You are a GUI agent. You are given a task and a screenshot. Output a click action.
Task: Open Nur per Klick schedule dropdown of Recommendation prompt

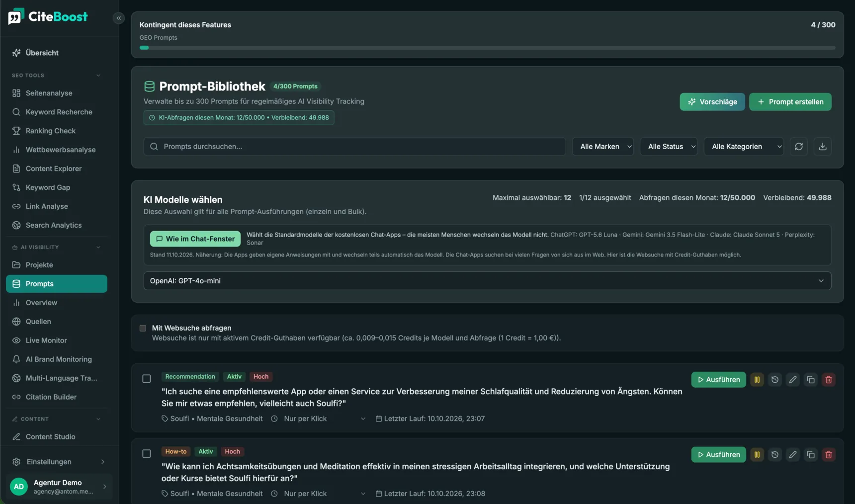click(x=324, y=419)
